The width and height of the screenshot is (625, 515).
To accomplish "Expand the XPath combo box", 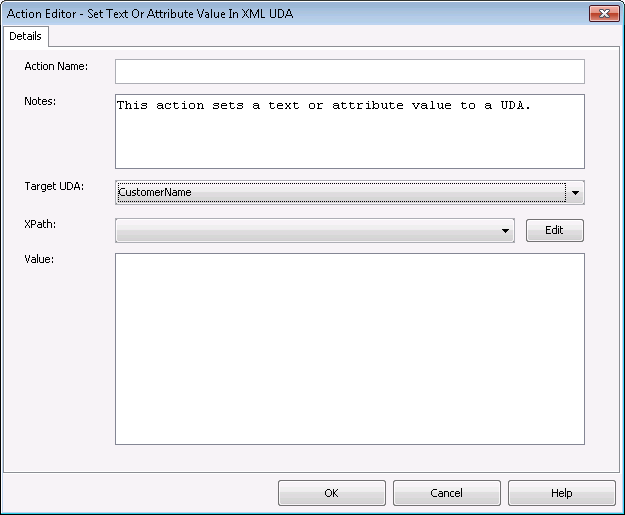I will [x=315, y=230].
